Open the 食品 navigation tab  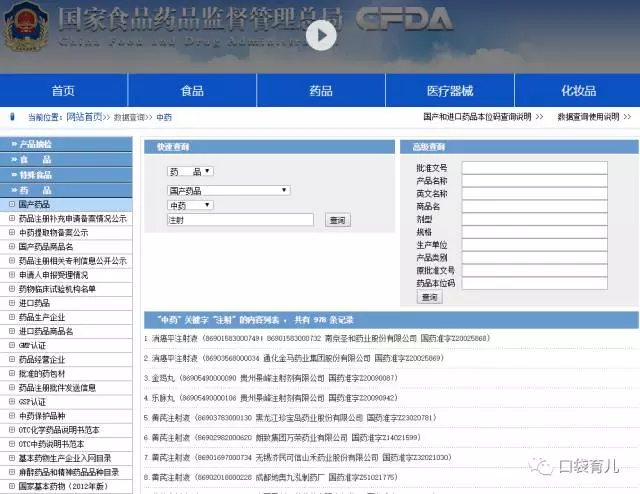(x=192, y=90)
